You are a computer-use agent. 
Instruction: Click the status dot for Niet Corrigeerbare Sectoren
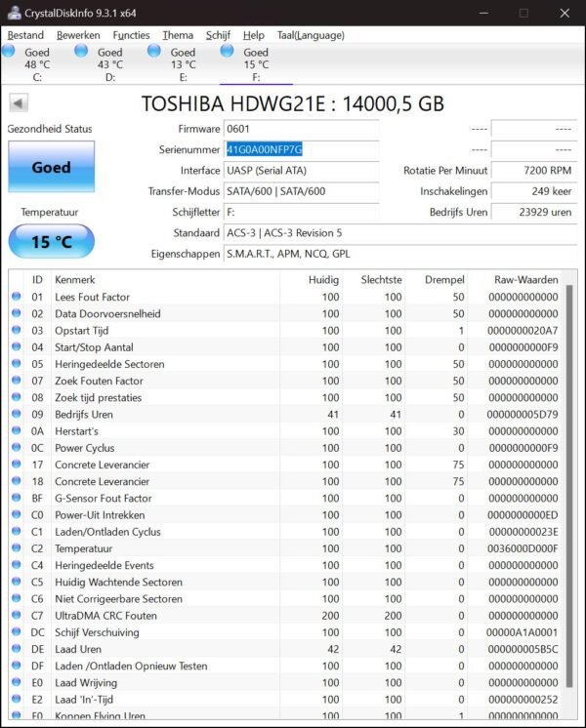17,598
